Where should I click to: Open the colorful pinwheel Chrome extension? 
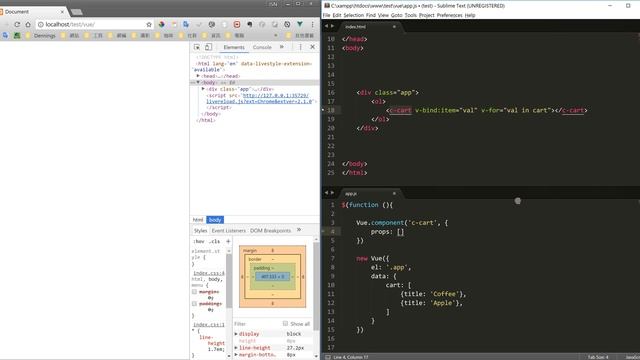[162, 24]
